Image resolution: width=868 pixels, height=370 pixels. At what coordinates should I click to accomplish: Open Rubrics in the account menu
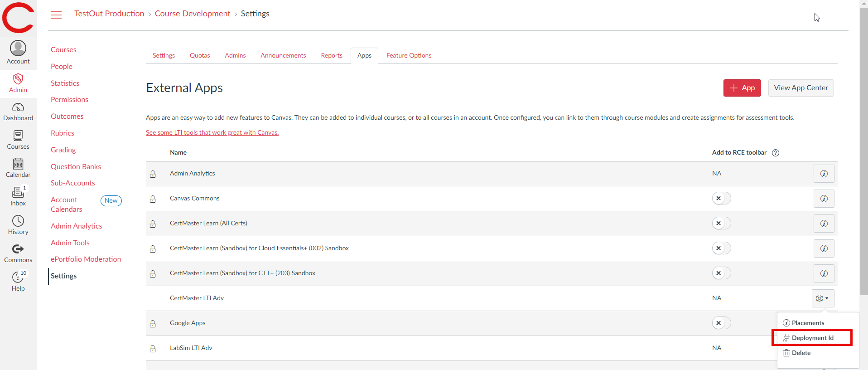pyautogui.click(x=63, y=133)
